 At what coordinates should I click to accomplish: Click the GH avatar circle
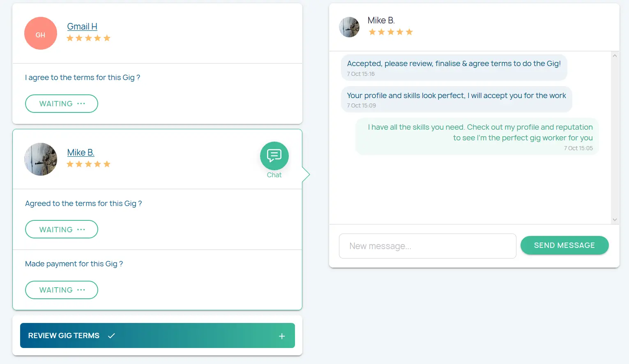click(40, 33)
